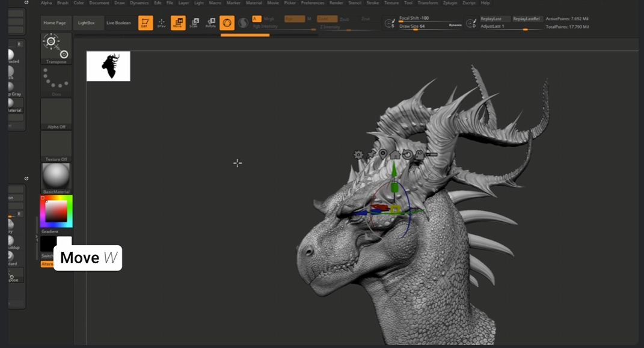This screenshot has width=644, height=348.
Task: Click the M material channel button
Action: 309,19
